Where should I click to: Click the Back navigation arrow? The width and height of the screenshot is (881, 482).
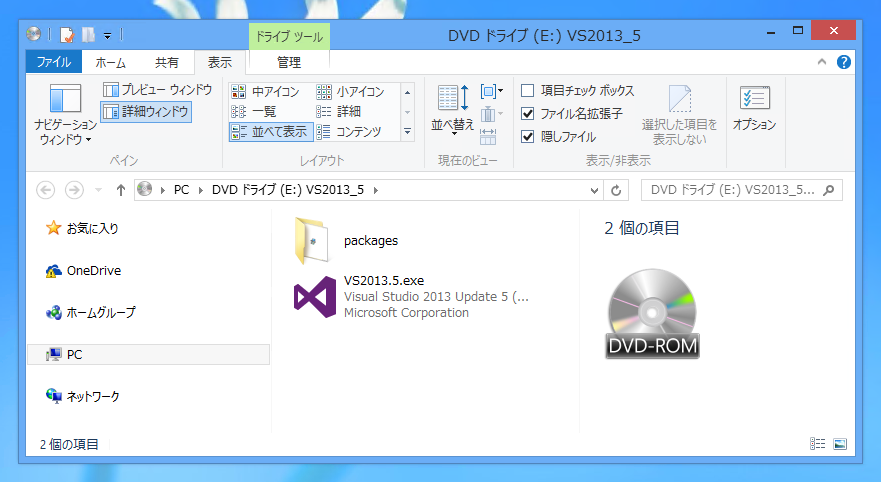[46, 190]
